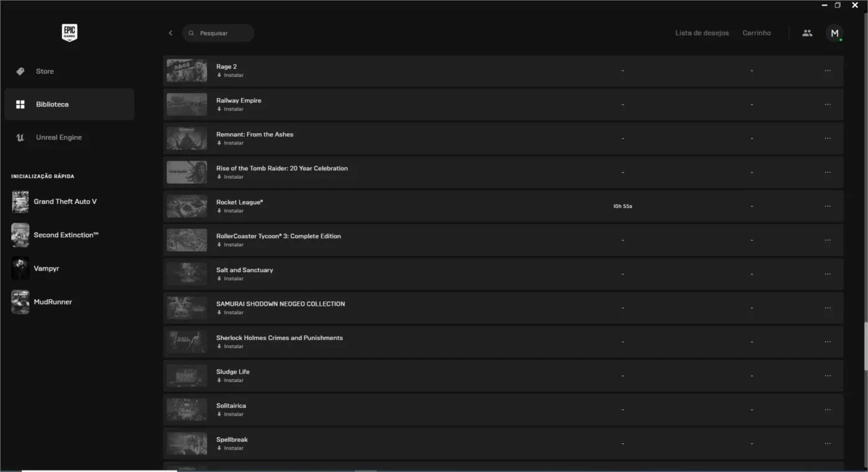This screenshot has height=472, width=868.
Task: Click the Railway Empire thumbnail
Action: tap(187, 104)
